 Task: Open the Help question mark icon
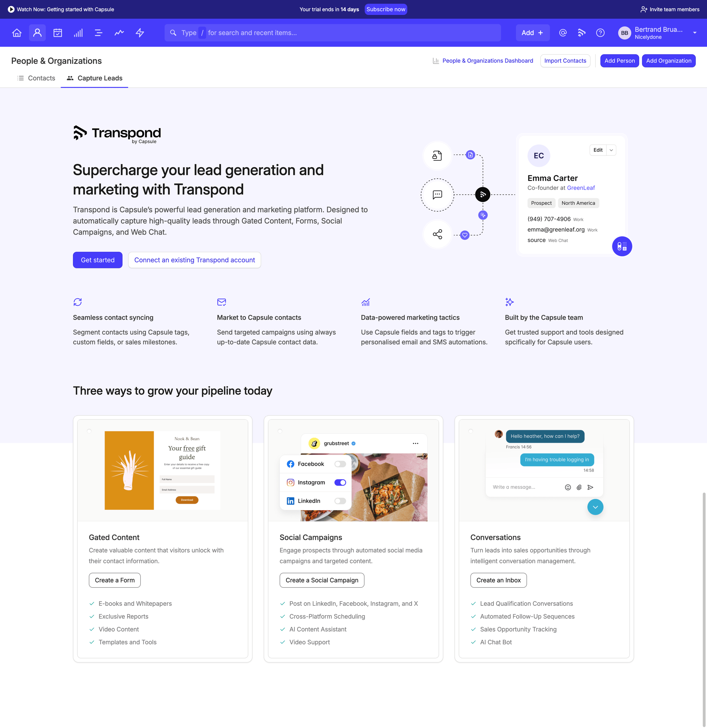600,33
